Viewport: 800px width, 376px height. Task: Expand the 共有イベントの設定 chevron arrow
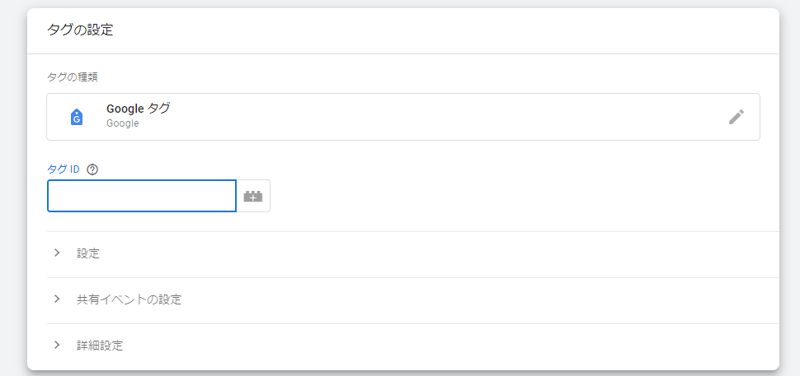(x=57, y=299)
